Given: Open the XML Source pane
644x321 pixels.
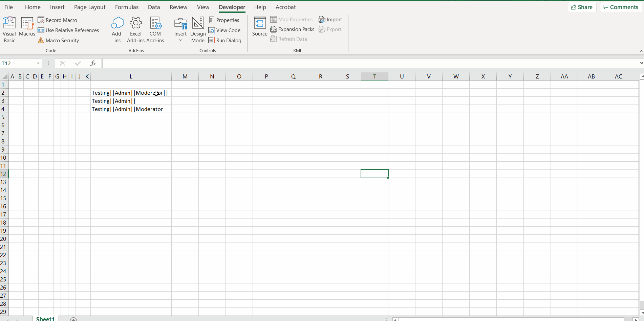Looking at the screenshot, I should point(259,27).
